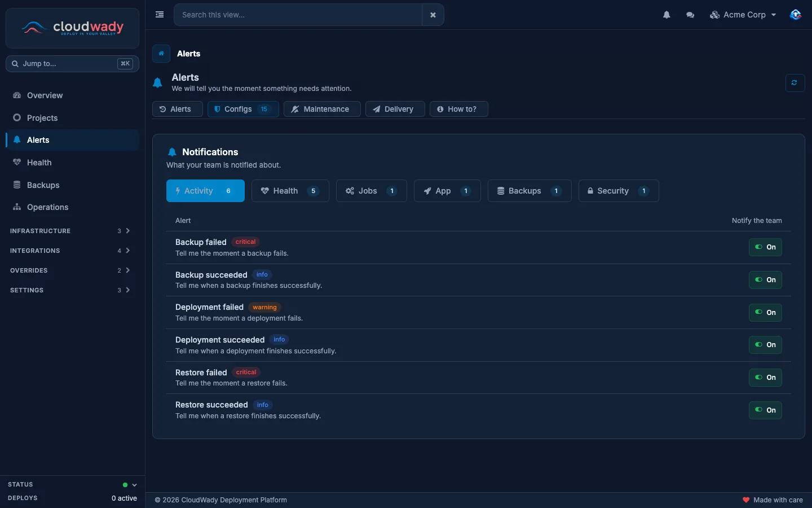This screenshot has height=508, width=812.
Task: Refresh the alerts view
Action: click(795, 82)
